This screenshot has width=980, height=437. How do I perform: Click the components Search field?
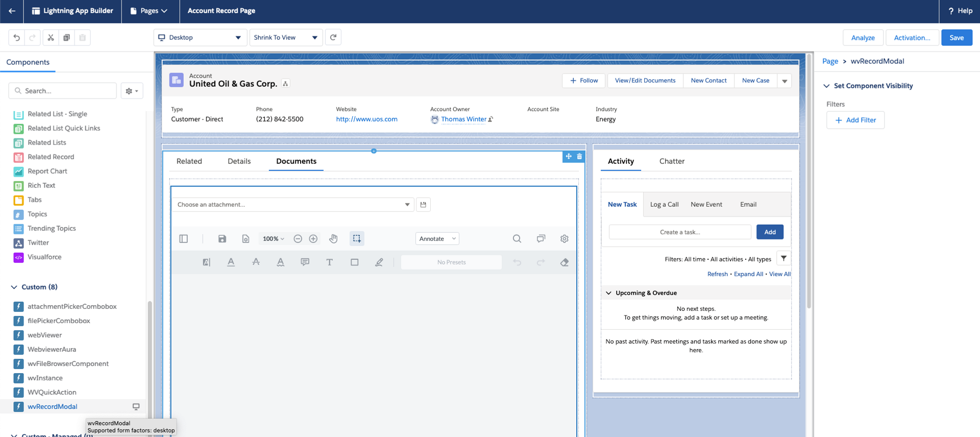[x=63, y=91]
